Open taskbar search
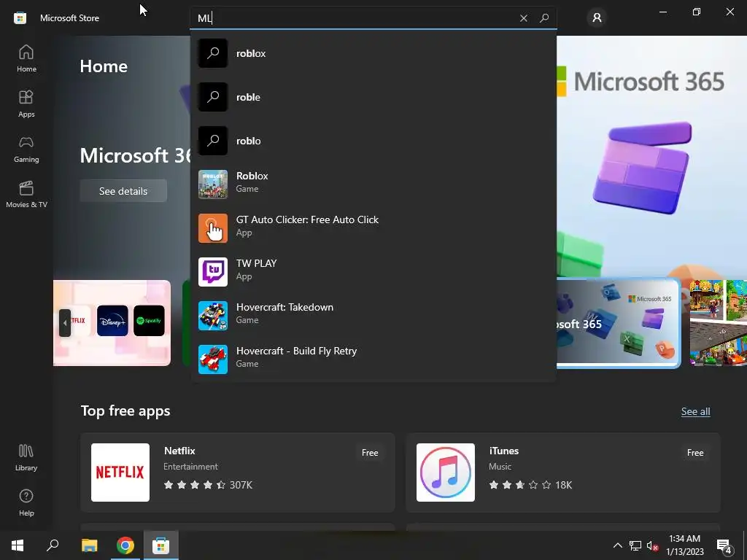747x560 pixels. tap(53, 545)
